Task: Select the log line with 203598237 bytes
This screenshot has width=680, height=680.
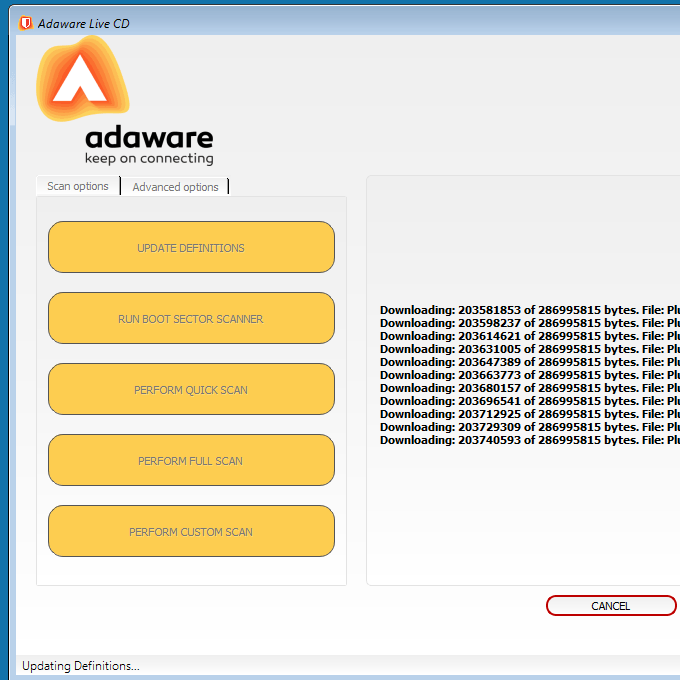Action: [530, 323]
